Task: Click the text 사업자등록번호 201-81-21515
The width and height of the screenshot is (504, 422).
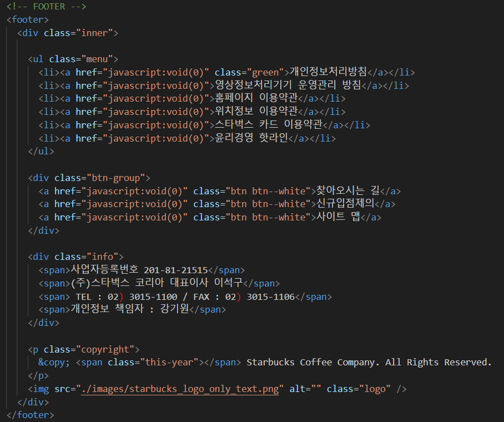Action: point(139,269)
